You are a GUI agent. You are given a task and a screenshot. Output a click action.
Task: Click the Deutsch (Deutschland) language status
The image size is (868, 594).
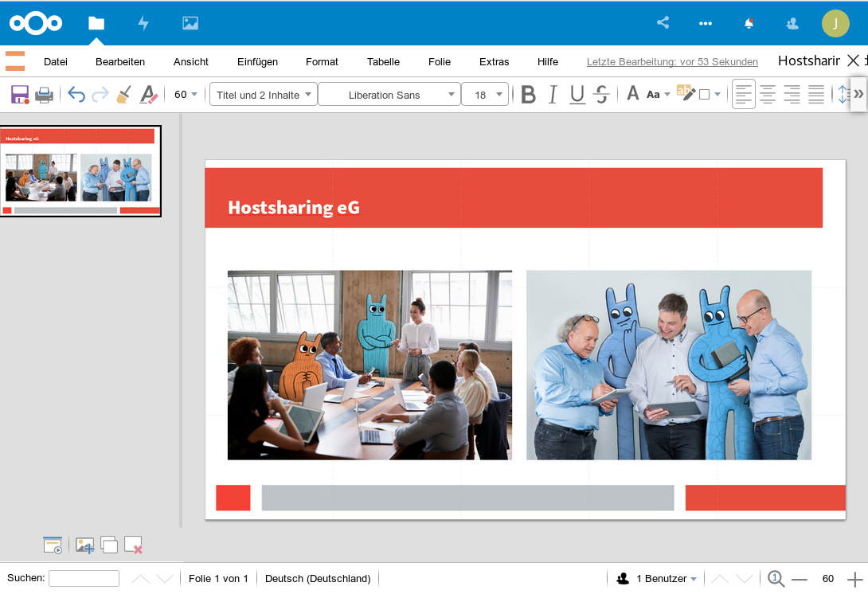coord(318,579)
